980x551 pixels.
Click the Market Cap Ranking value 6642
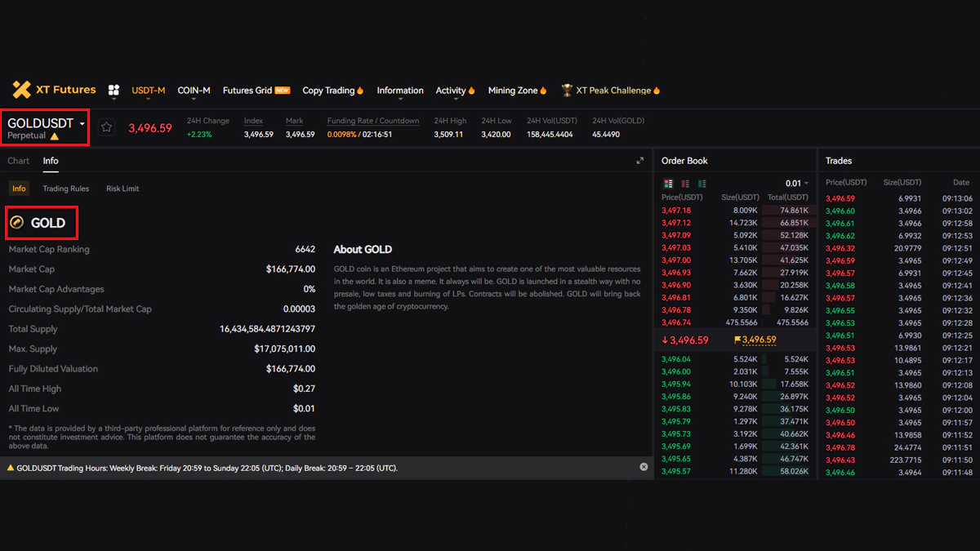pyautogui.click(x=305, y=249)
